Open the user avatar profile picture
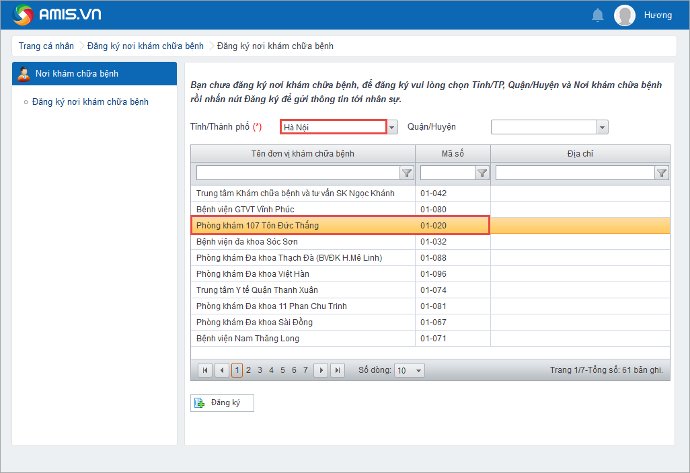690x473 pixels. [x=625, y=15]
